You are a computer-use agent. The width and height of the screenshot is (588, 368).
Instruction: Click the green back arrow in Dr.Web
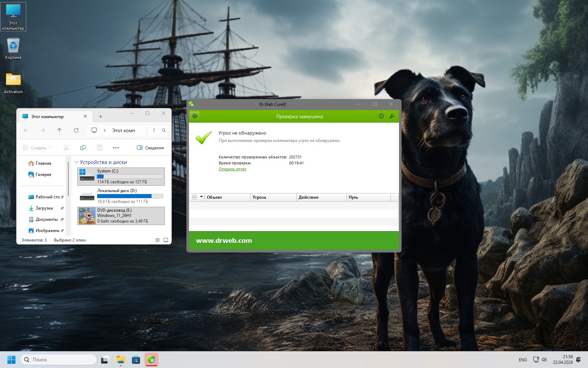pyautogui.click(x=195, y=116)
